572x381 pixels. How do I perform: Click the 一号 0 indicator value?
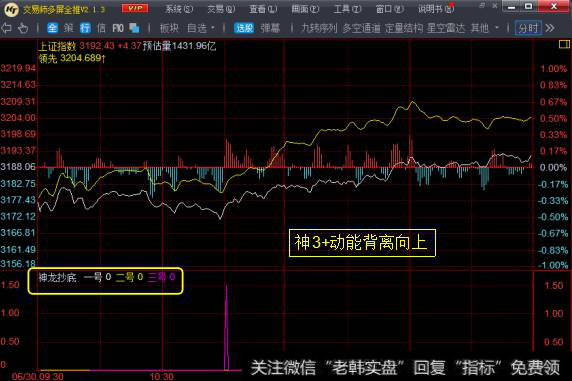97,277
